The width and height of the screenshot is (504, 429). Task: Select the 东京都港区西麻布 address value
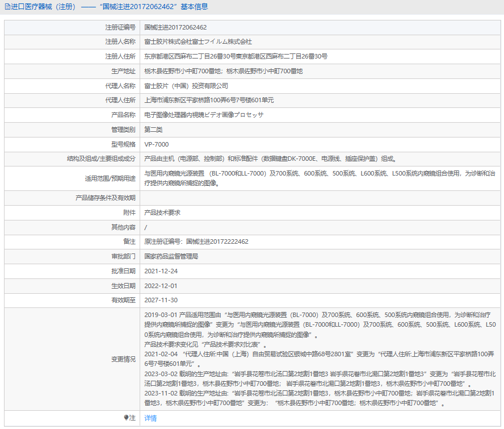(x=236, y=56)
